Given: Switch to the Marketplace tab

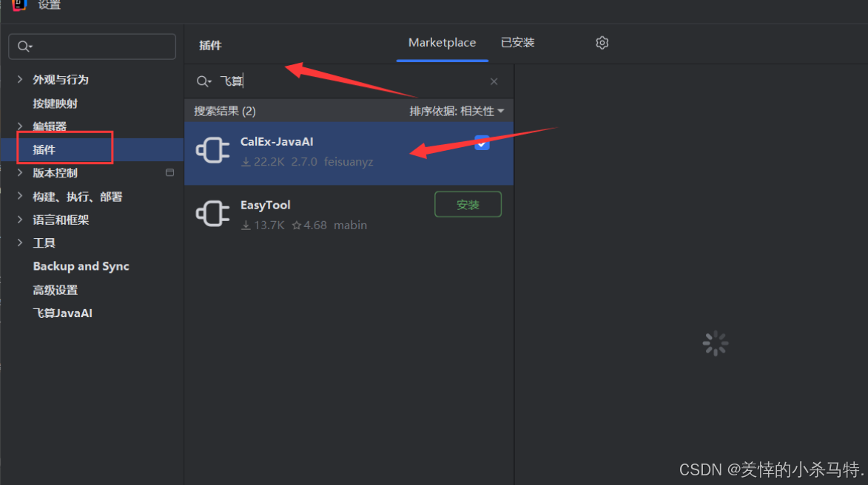Looking at the screenshot, I should [442, 43].
